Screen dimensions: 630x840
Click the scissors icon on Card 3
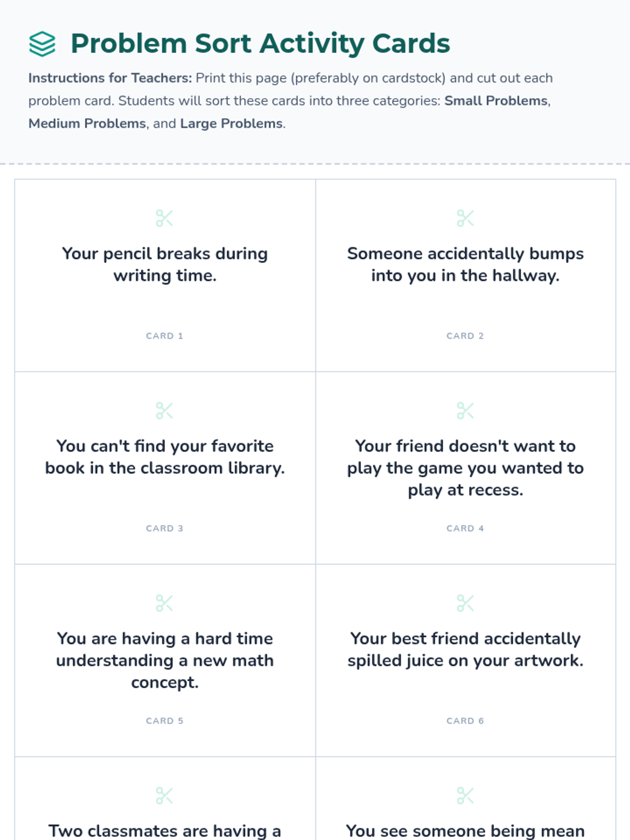[164, 411]
